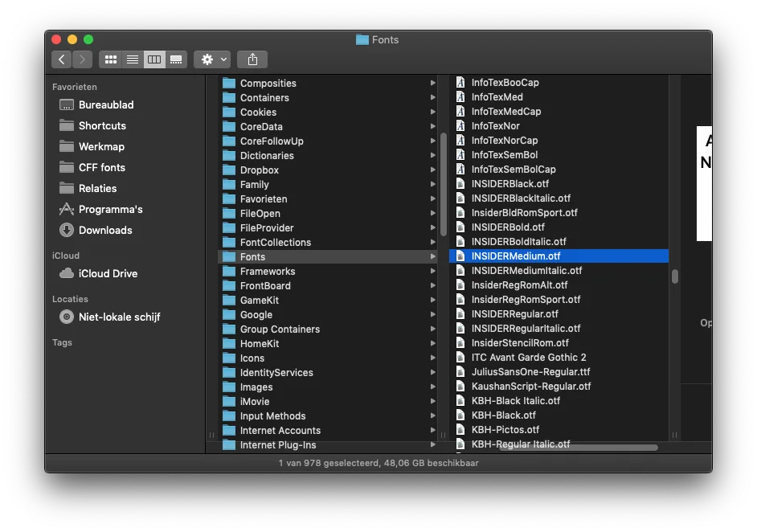Viewport: 757px width, 532px height.
Task: Expand the Group Containers arrow
Action: coord(432,329)
